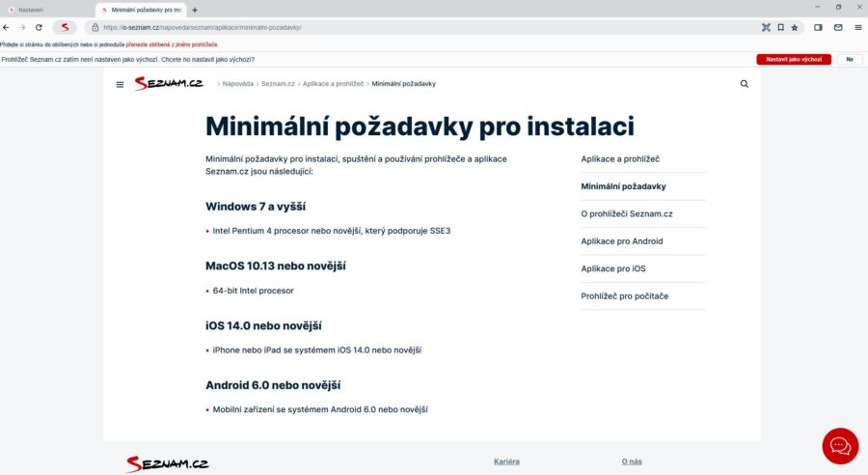Image resolution: width=868 pixels, height=475 pixels.
Task: Go back with the browser back arrow
Action: (x=6, y=27)
